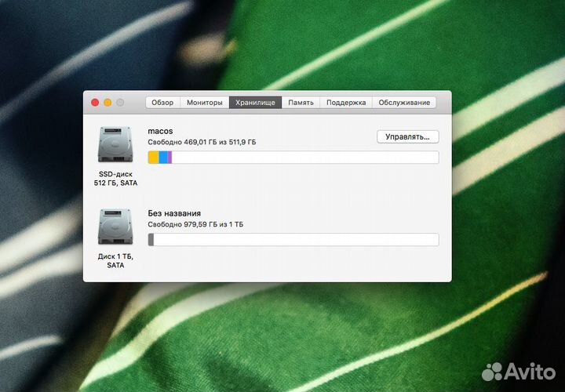Screen dimensions: 565x392
Task: Click the free space area of macos bar
Action: point(305,158)
